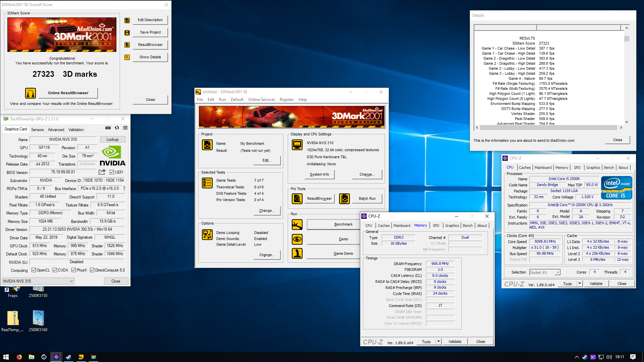This screenshot has width=644, height=362.
Task: Click the Lookup button in GPU-Z
Action: click(113, 139)
